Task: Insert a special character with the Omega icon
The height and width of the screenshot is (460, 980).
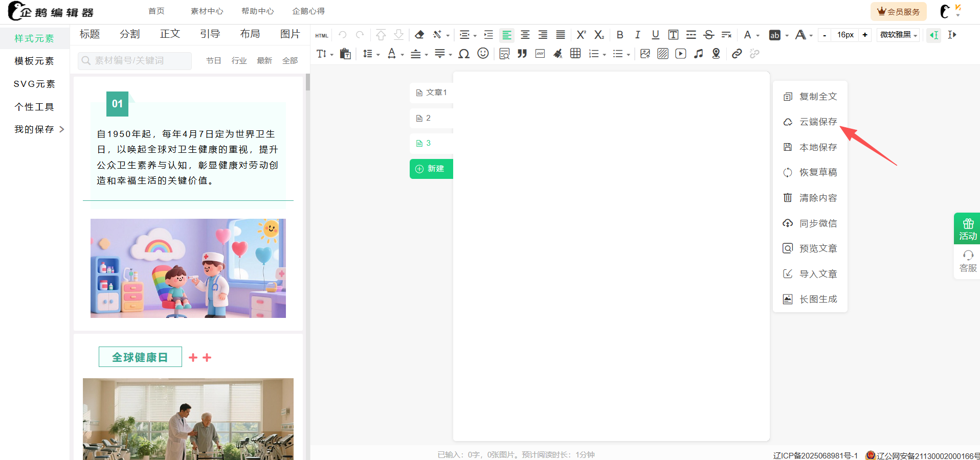Action: coord(464,54)
